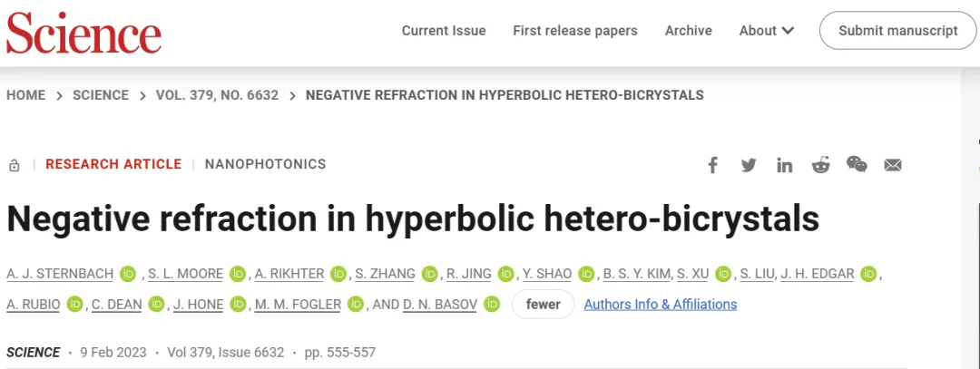Go to HOME breadcrumb

click(25, 95)
